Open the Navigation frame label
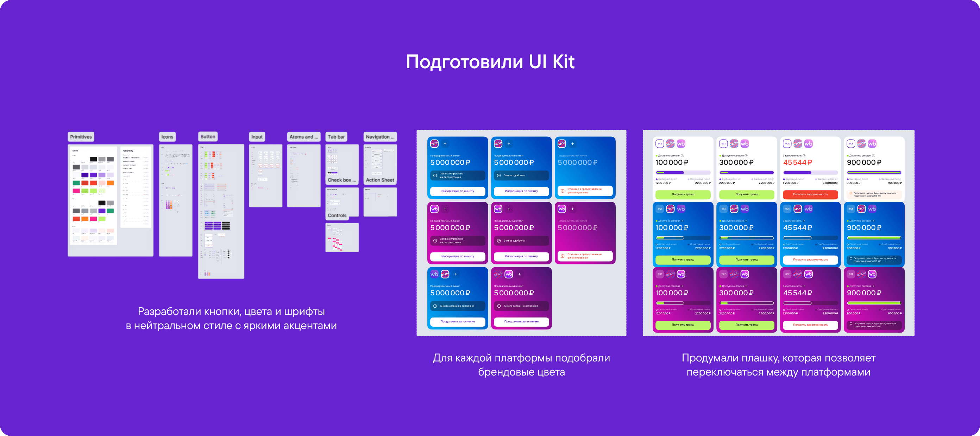The height and width of the screenshot is (436, 980). (380, 137)
